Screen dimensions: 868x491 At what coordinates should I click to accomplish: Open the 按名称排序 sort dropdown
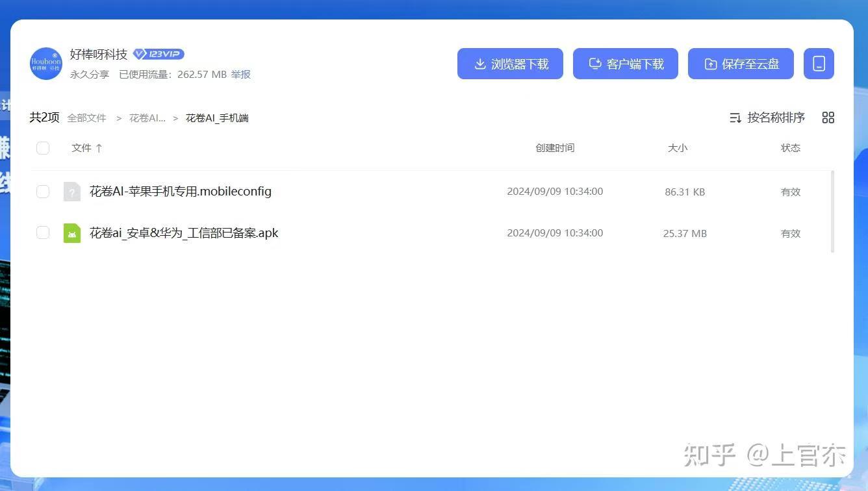(767, 118)
